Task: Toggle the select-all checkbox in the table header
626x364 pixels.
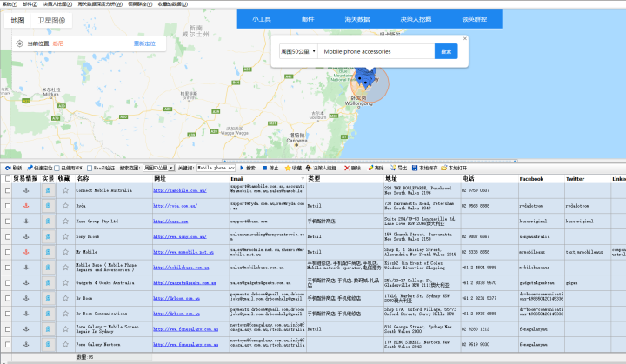Action: point(8,178)
